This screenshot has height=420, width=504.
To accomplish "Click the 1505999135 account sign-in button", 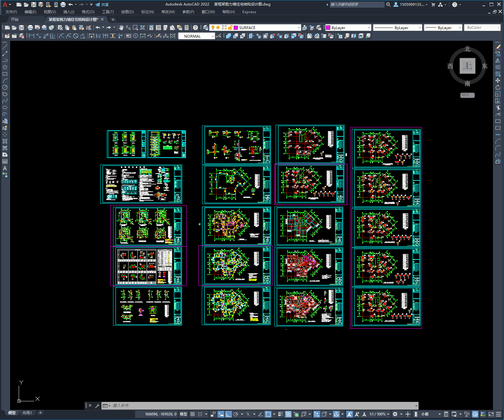I will click(411, 5).
